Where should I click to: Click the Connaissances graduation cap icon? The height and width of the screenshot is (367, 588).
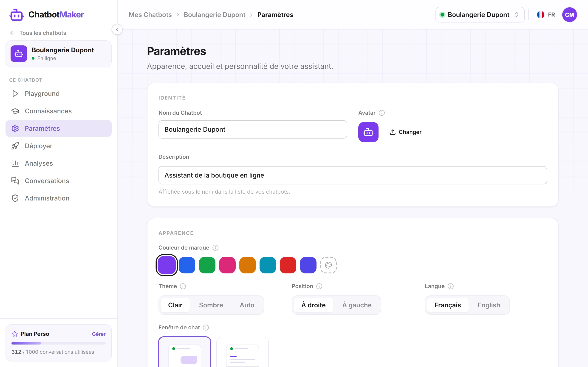point(15,111)
